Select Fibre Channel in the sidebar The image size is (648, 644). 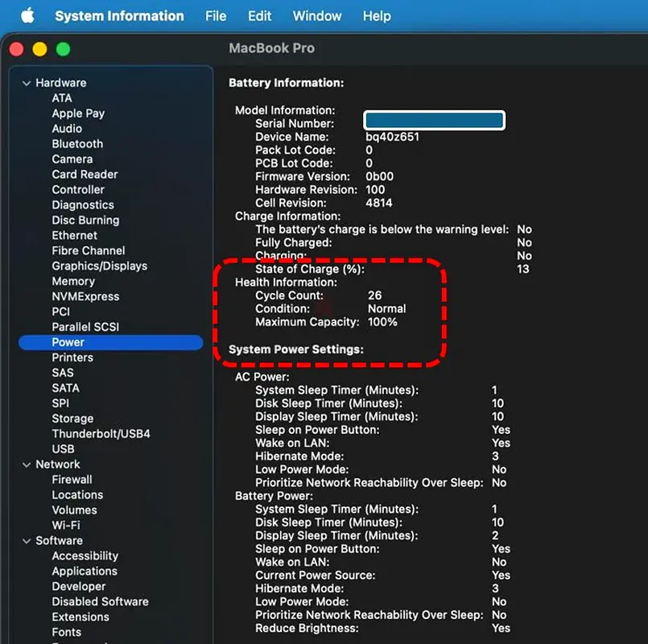pos(88,251)
